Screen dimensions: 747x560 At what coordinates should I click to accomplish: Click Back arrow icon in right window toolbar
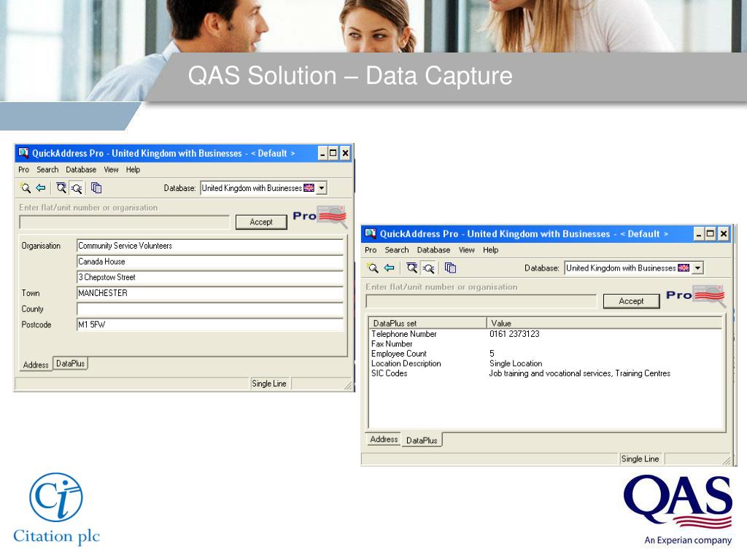click(x=390, y=268)
